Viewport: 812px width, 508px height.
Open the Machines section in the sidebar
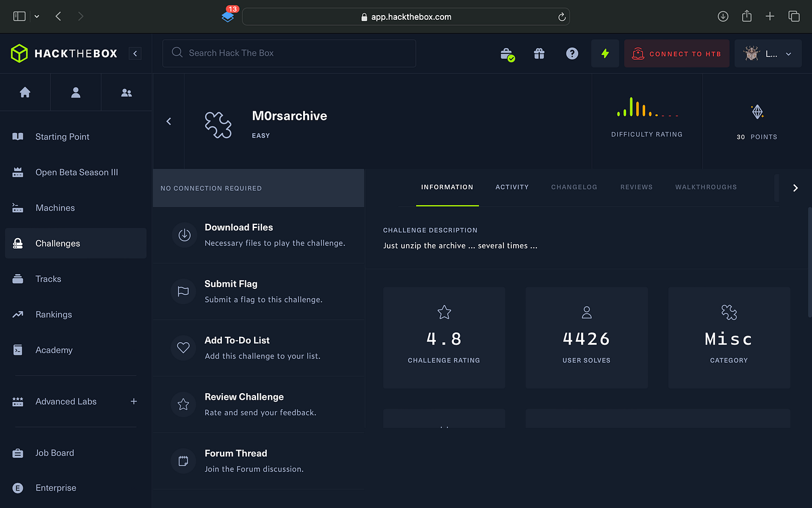tap(55, 208)
